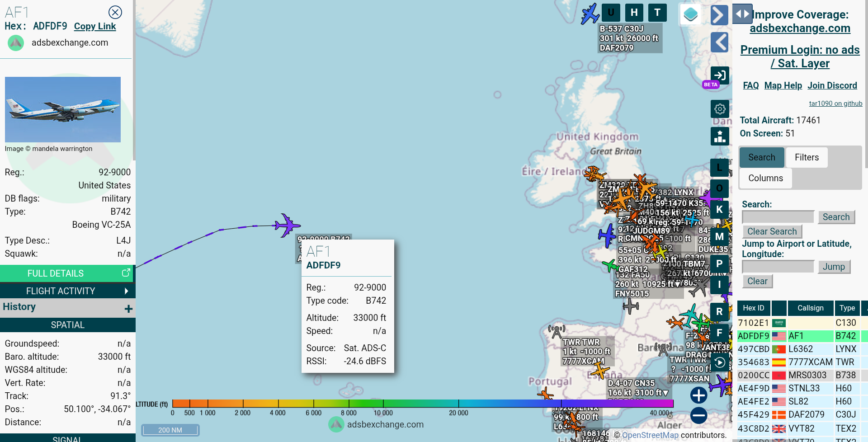Open the Air Force One photo thumbnail
This screenshot has width=868, height=442.
63,109
